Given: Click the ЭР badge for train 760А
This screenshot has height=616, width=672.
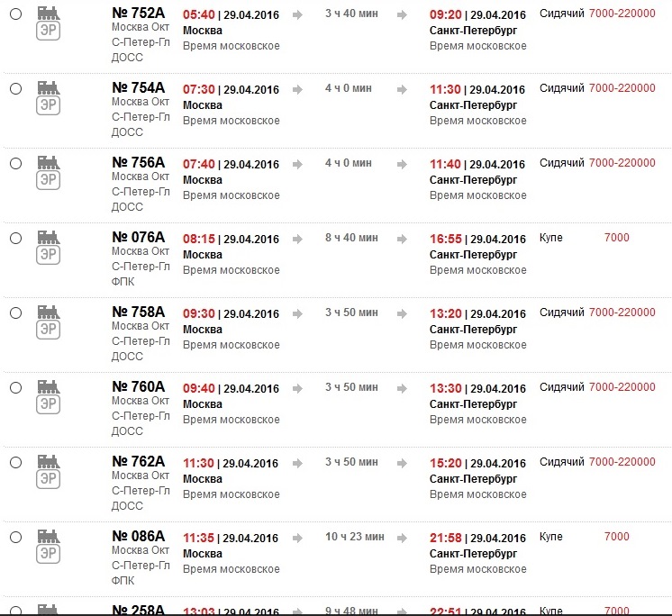Looking at the screenshot, I should (48, 403).
